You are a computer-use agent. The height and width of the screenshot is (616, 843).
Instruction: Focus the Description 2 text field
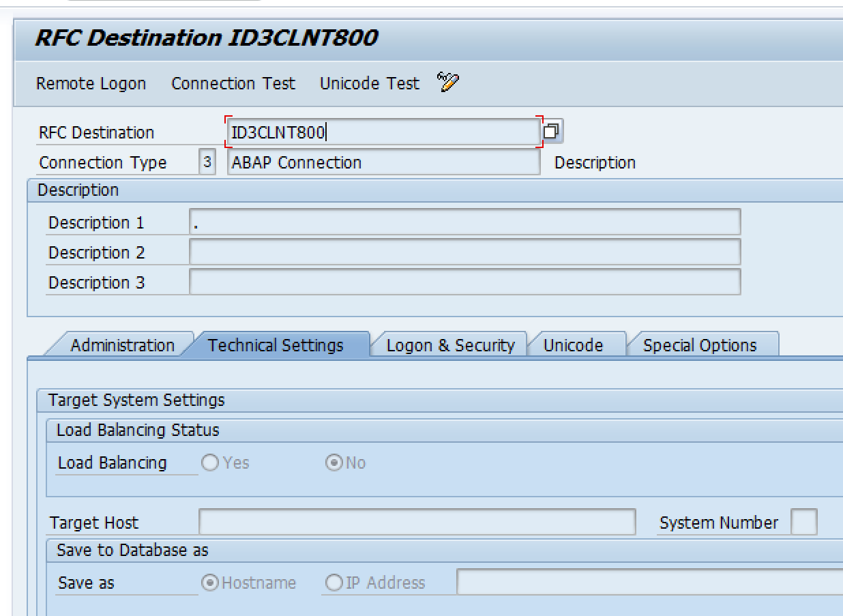click(x=464, y=252)
